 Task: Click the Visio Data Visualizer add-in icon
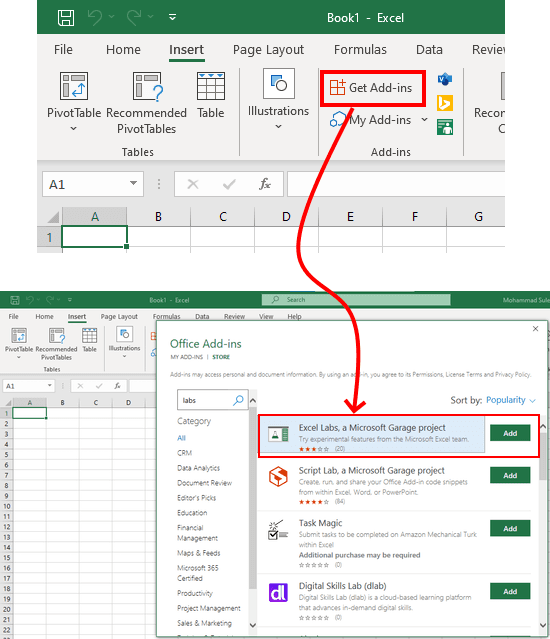pos(444,79)
